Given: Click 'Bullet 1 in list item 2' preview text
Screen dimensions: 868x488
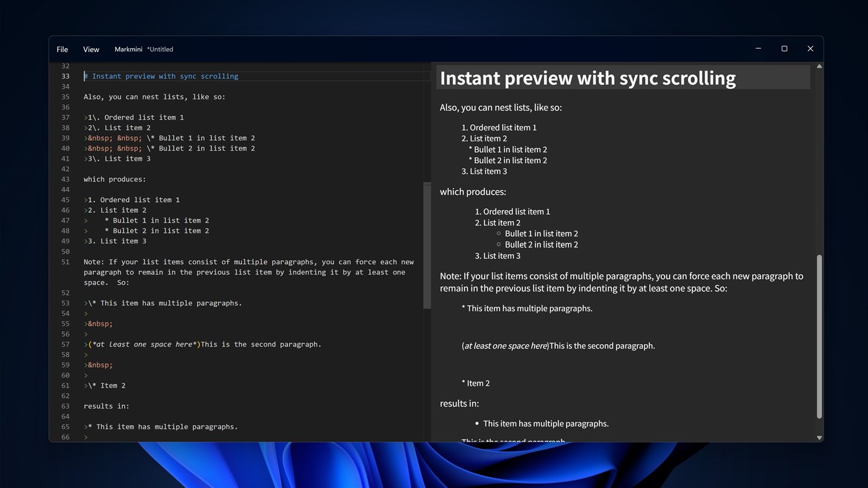Looking at the screenshot, I should pos(541,233).
